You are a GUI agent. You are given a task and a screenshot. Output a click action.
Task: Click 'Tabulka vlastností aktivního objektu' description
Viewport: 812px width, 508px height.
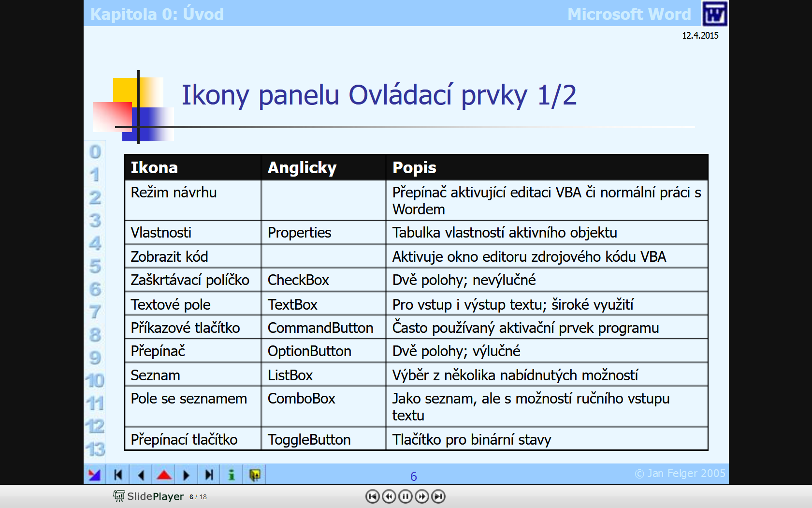click(x=505, y=233)
